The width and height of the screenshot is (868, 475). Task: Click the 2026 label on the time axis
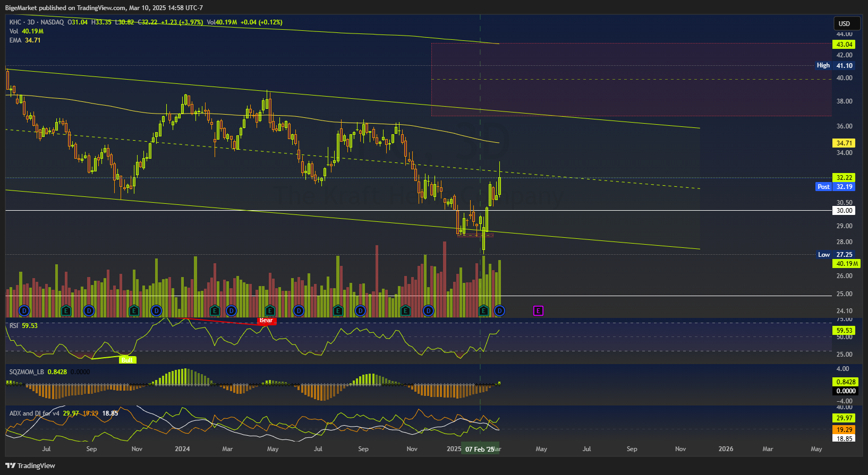726,449
